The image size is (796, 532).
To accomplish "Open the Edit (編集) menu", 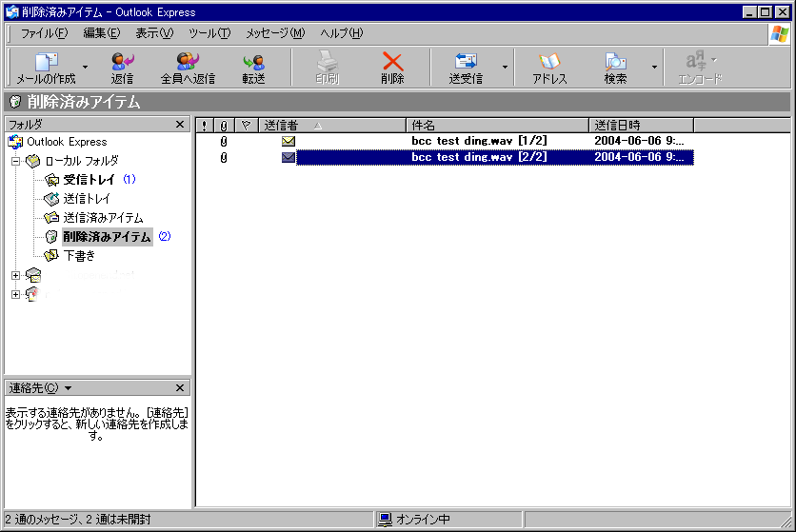I will click(x=102, y=33).
